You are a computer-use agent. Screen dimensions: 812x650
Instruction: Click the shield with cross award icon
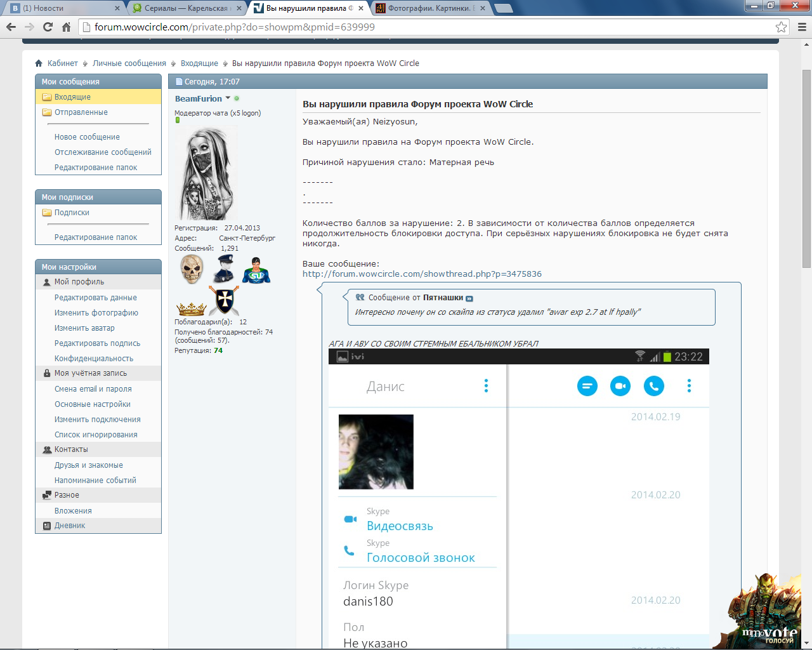coord(225,300)
